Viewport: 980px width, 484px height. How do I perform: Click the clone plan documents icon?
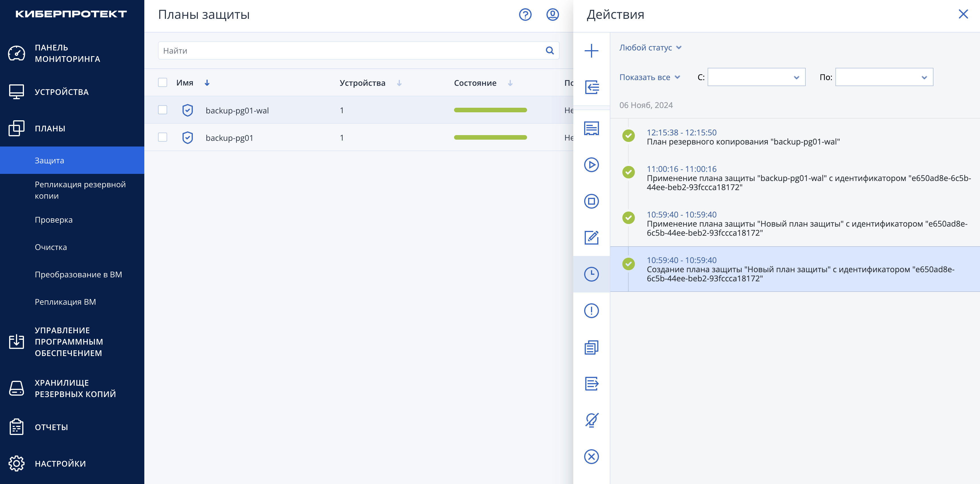(591, 347)
